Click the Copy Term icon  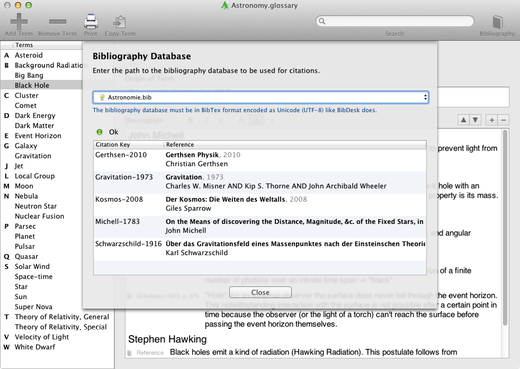(x=120, y=22)
